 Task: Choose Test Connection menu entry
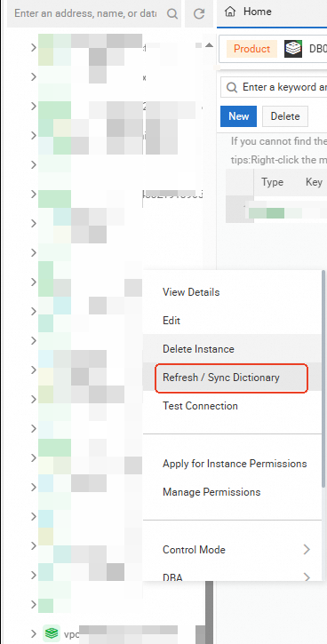[200, 406]
